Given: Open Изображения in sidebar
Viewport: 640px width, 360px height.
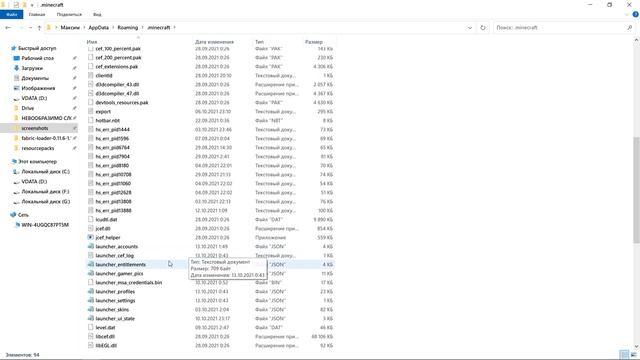Looking at the screenshot, I should click(38, 88).
